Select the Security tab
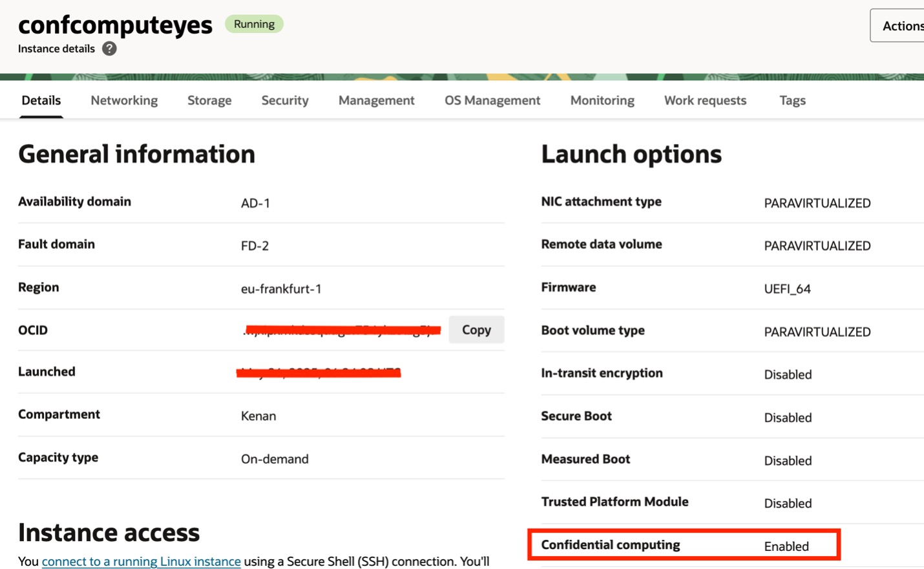924x569 pixels. click(284, 100)
